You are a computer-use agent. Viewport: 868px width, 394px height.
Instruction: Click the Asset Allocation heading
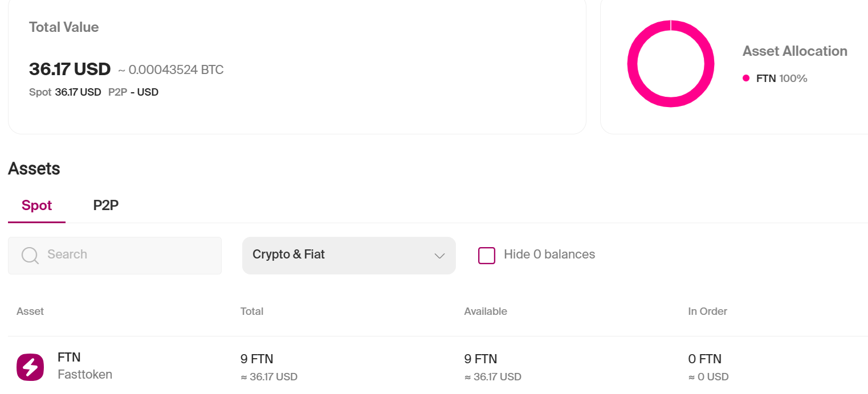click(x=795, y=51)
